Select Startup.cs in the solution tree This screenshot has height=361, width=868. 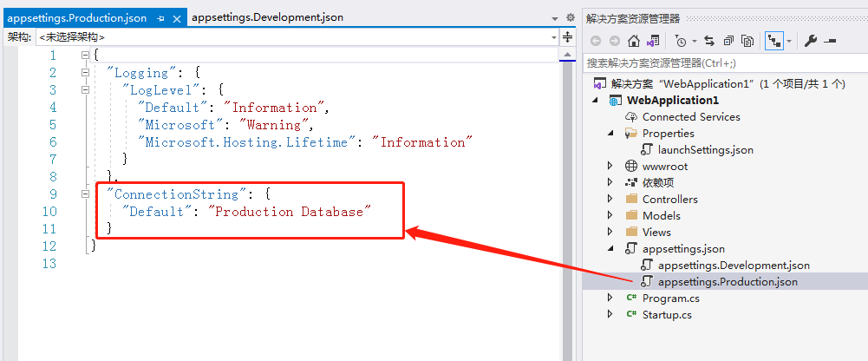667,314
